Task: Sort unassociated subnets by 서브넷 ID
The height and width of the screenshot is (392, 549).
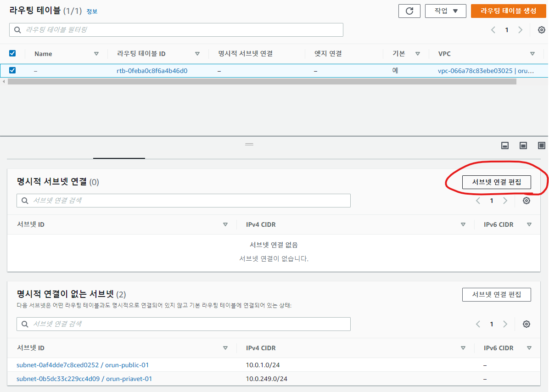Action: 225,348
